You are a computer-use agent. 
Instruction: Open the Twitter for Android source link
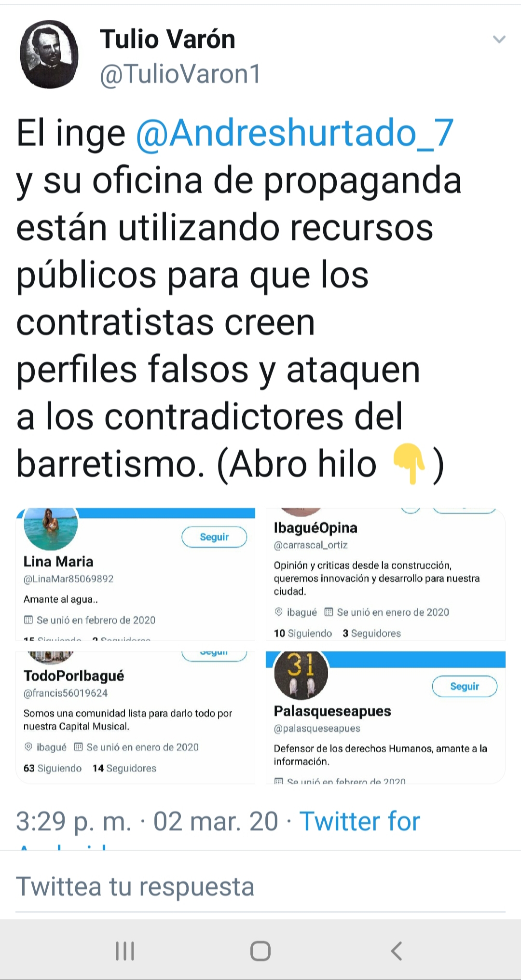[359, 821]
